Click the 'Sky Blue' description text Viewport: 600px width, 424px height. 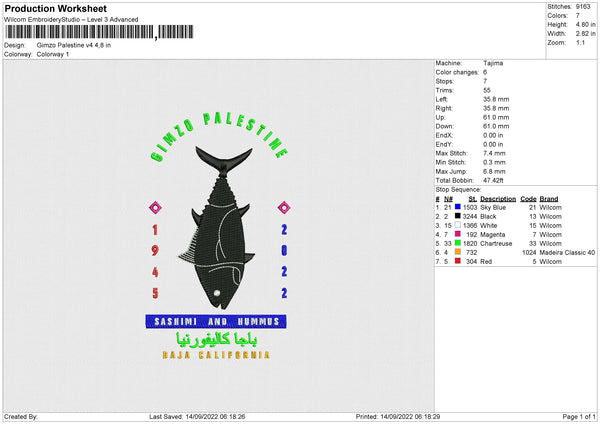click(493, 207)
